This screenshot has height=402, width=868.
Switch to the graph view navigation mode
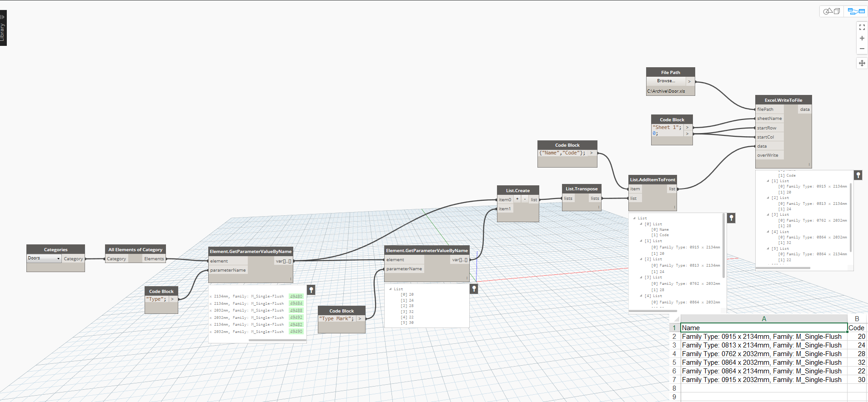(856, 11)
